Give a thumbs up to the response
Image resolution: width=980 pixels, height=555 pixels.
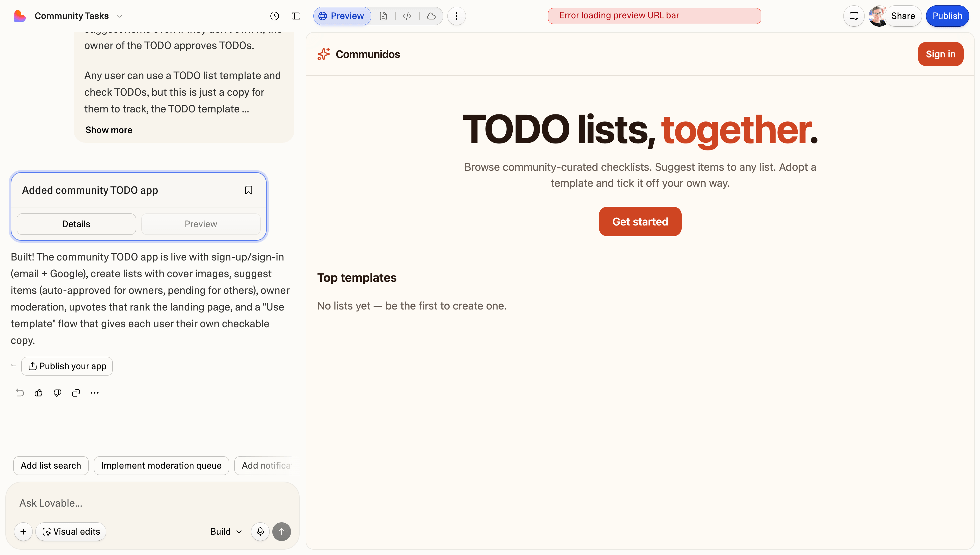[38, 393]
